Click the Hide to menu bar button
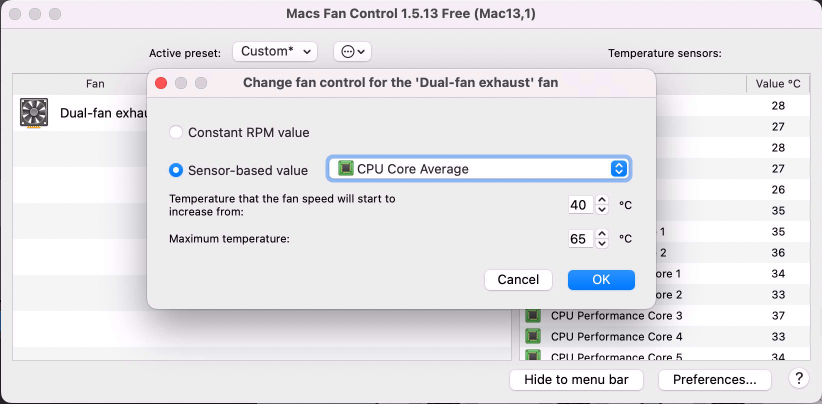 coord(577,380)
